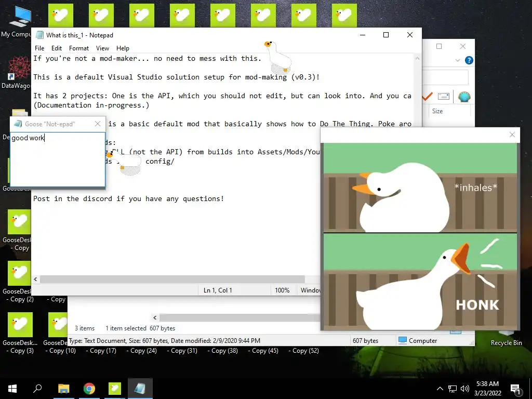Click the blue Help icon in Explorer window
Image resolution: width=532 pixels, height=399 pixels.
click(469, 60)
